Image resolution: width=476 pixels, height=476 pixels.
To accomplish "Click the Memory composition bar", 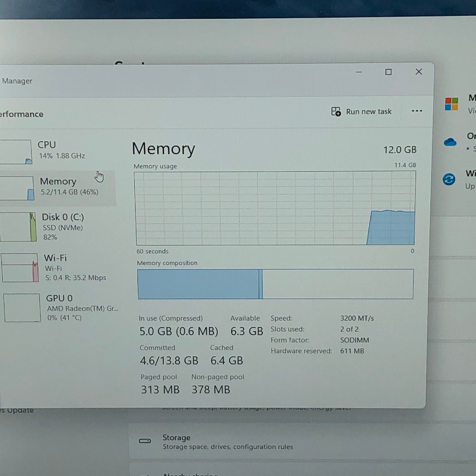I will (x=275, y=284).
